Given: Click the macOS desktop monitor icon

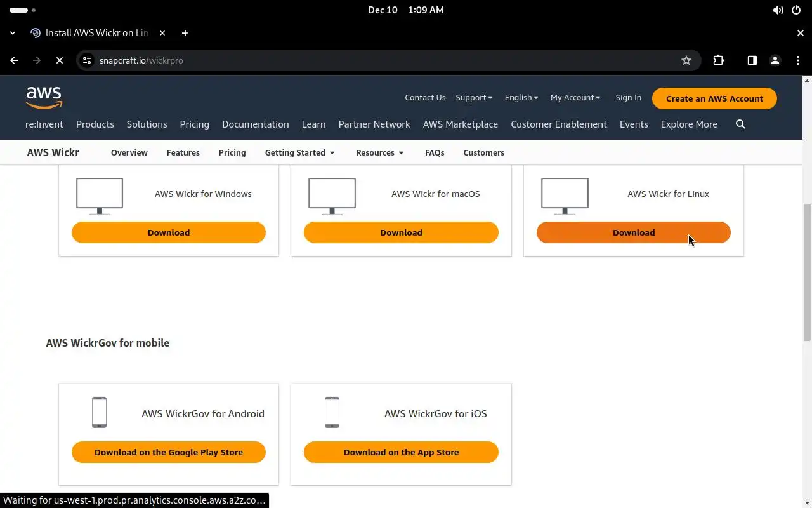Looking at the screenshot, I should pos(332,196).
